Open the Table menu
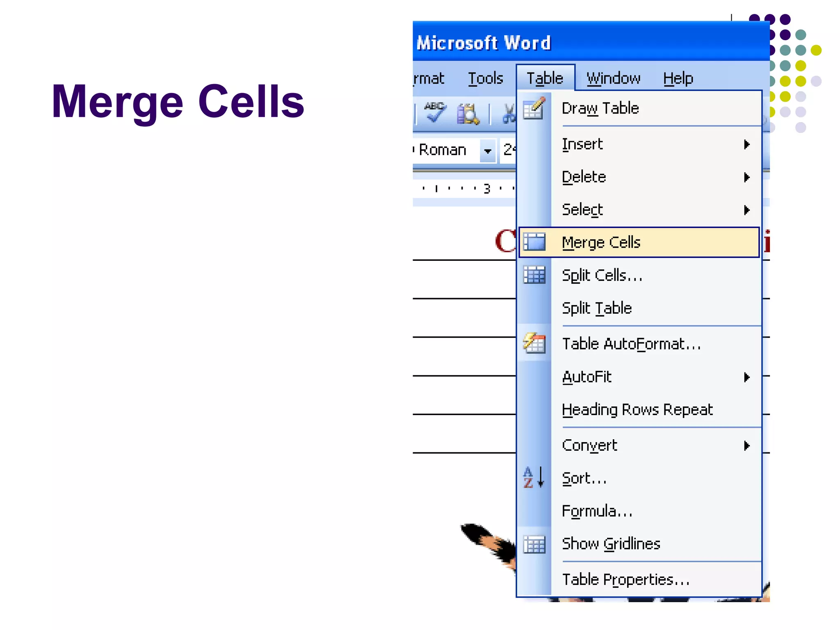Screen dimensions: 840x630 tap(545, 78)
